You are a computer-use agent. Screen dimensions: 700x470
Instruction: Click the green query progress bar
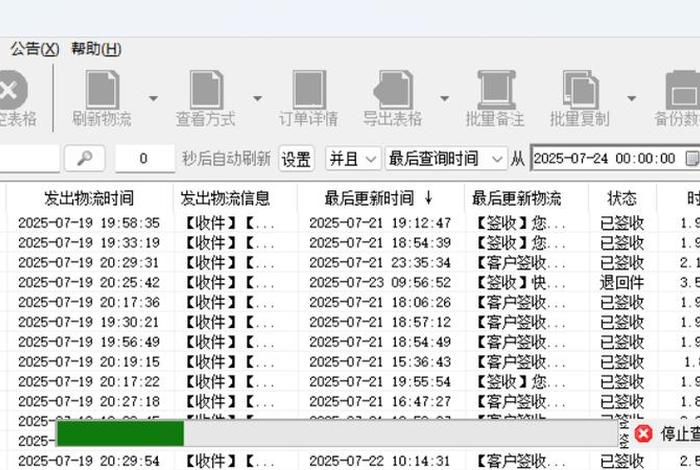pyautogui.click(x=120, y=433)
